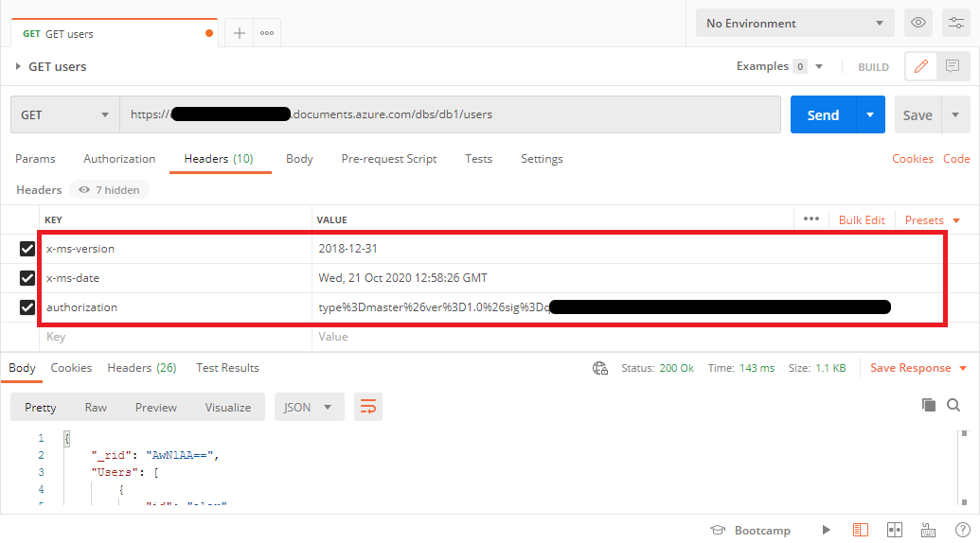Switch to the Authorization tab
Image resolution: width=980 pixels, height=543 pixels.
[119, 159]
